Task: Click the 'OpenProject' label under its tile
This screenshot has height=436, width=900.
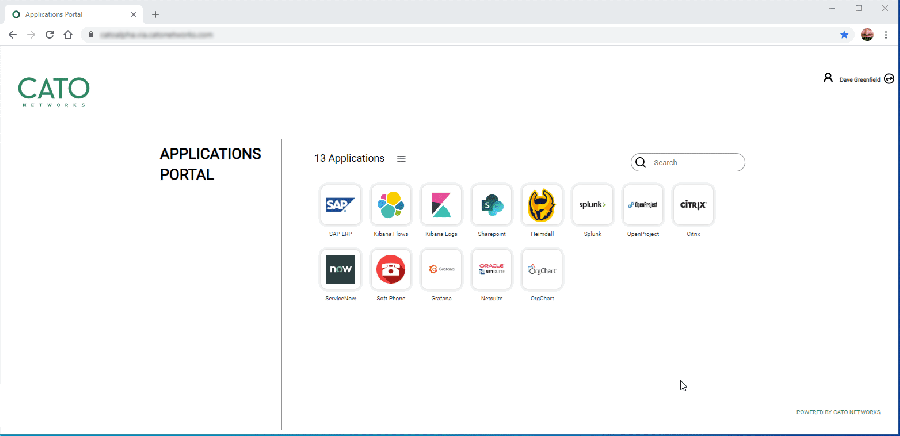Action: (643, 234)
